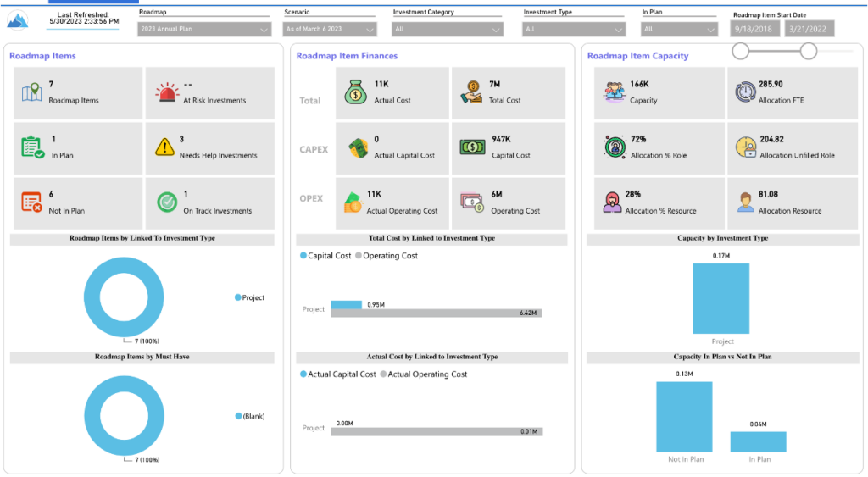Click the left date slider handle
The image size is (868, 477).
click(741, 51)
